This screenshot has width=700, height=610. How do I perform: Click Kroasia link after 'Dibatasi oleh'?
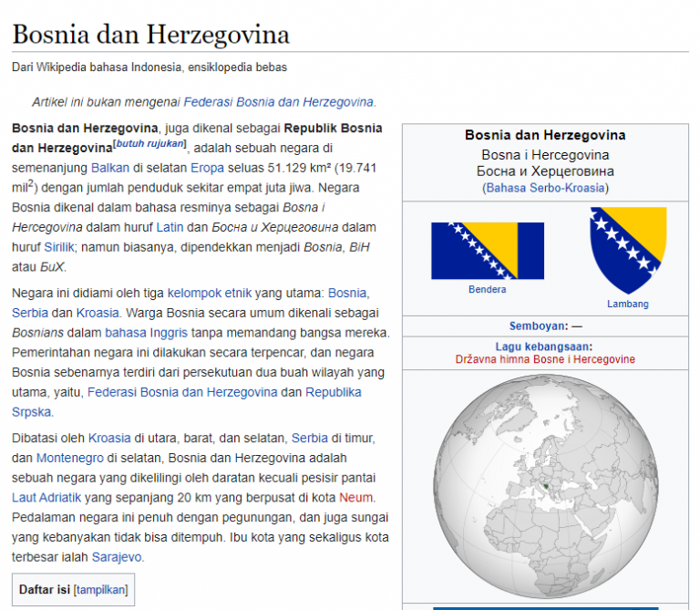(109, 438)
